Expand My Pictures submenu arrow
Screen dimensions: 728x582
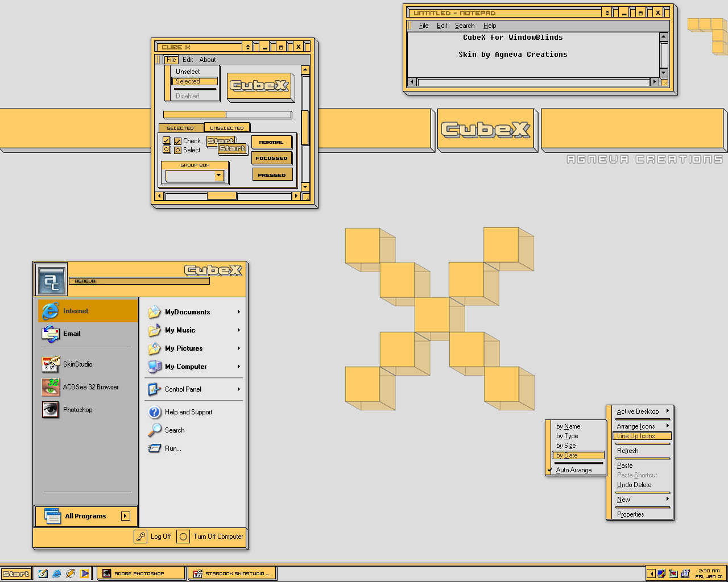point(239,348)
